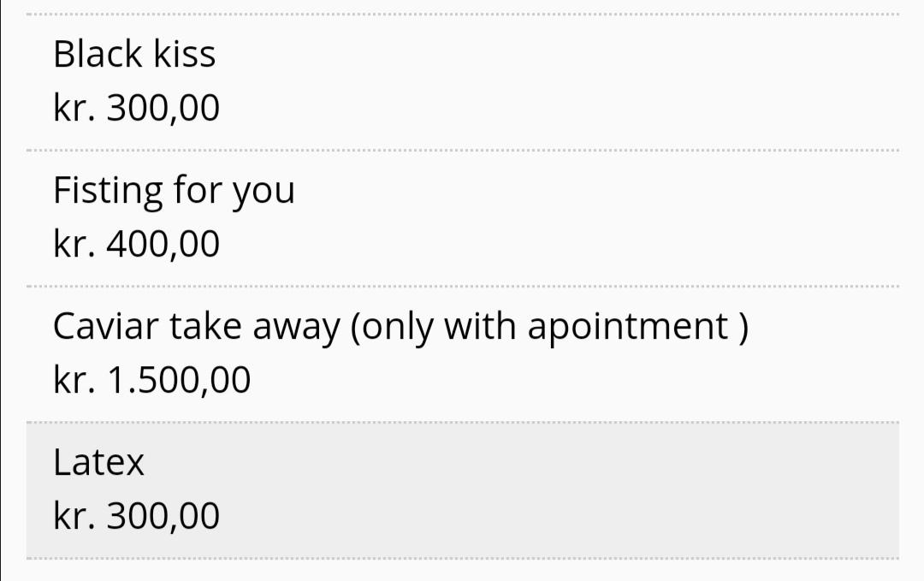
Task: Click the "(only with apointment )" note
Action: [549, 326]
